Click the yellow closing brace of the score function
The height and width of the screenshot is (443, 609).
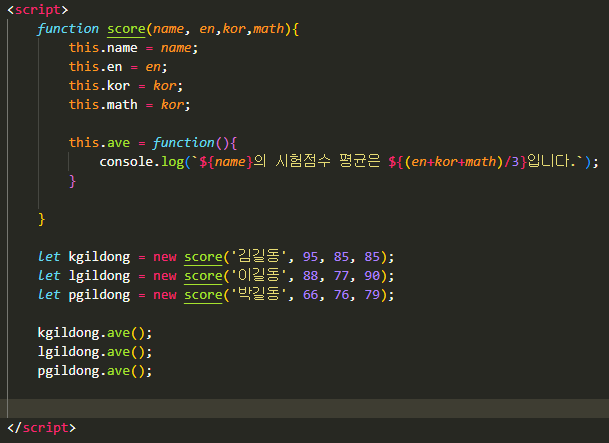click(x=42, y=219)
